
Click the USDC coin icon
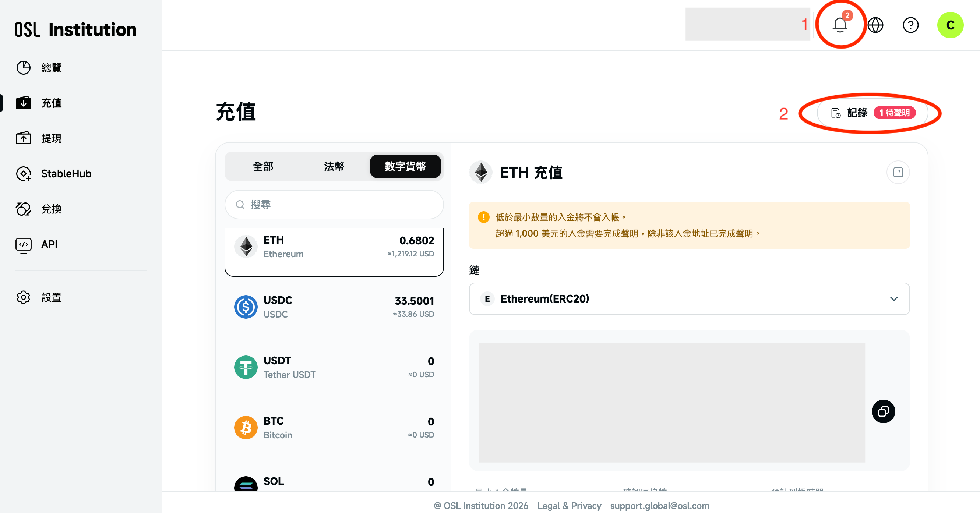pyautogui.click(x=246, y=307)
